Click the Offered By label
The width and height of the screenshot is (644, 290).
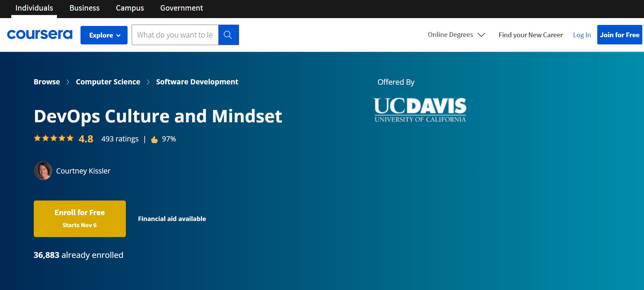tap(396, 82)
